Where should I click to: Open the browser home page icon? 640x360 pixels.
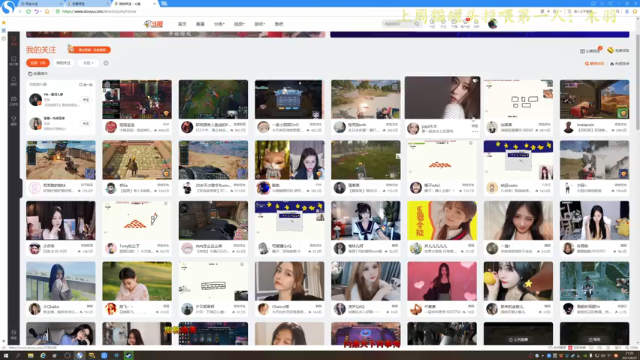pos(47,11)
